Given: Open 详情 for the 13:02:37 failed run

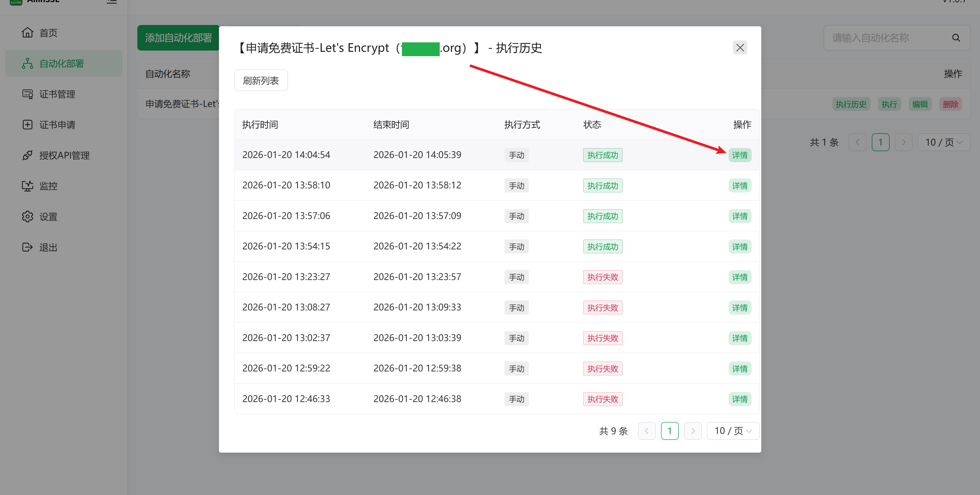Looking at the screenshot, I should pos(740,338).
